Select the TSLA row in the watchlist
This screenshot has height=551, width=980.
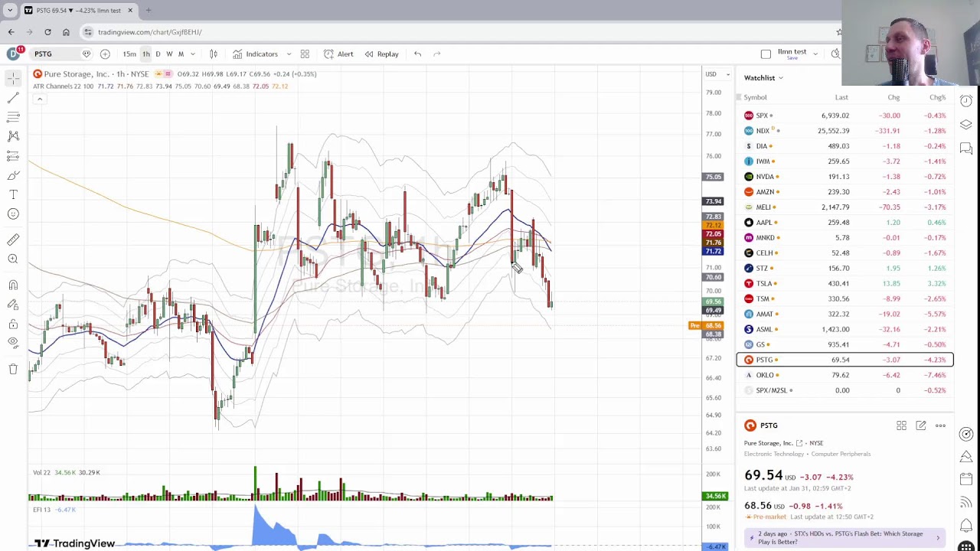(x=845, y=283)
